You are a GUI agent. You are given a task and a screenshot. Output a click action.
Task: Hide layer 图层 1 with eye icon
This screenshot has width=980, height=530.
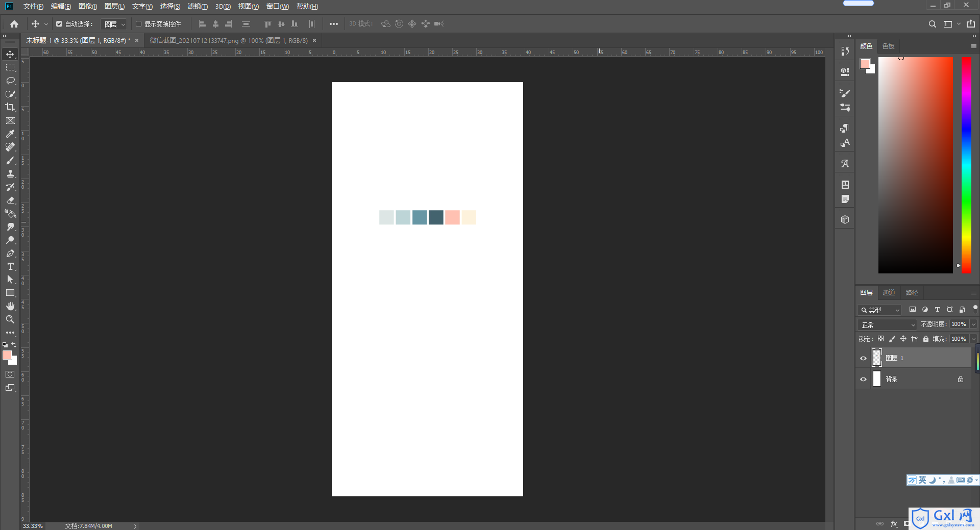(863, 358)
